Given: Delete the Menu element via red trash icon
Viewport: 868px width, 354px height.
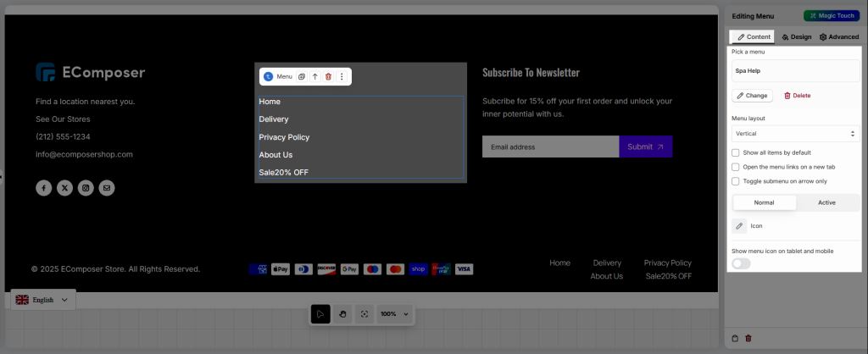Looking at the screenshot, I should pyautogui.click(x=329, y=76).
